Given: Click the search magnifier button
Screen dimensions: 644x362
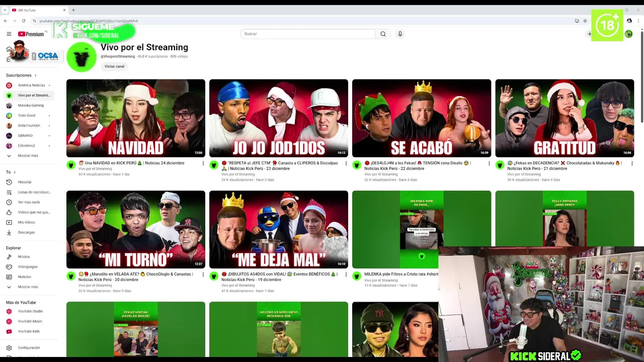Looking at the screenshot, I should tap(383, 34).
